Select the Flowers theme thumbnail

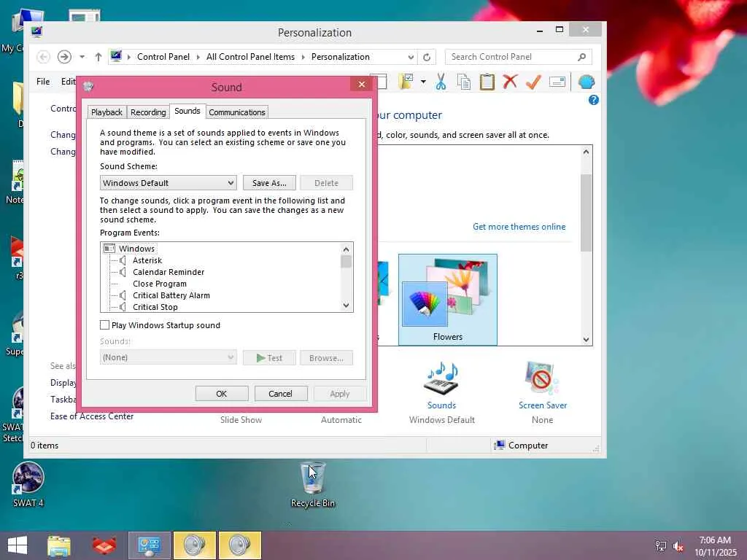point(448,300)
